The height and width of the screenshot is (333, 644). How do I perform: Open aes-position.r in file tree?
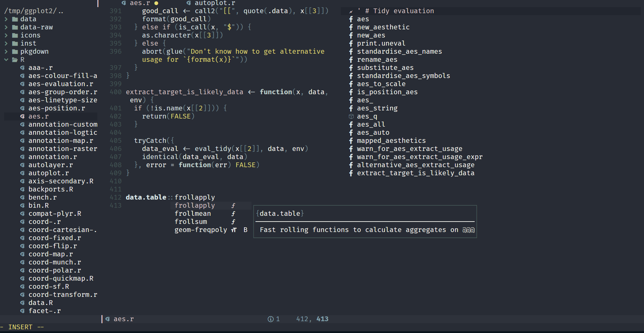click(57, 108)
